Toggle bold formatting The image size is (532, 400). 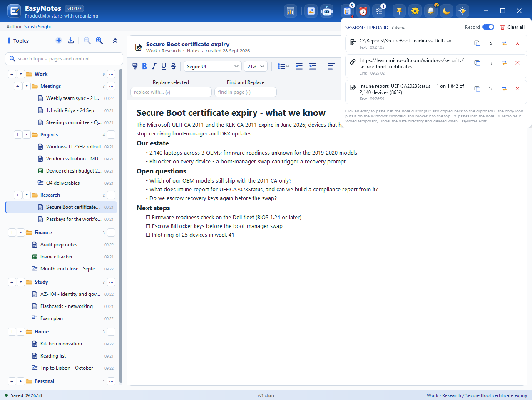click(x=144, y=66)
